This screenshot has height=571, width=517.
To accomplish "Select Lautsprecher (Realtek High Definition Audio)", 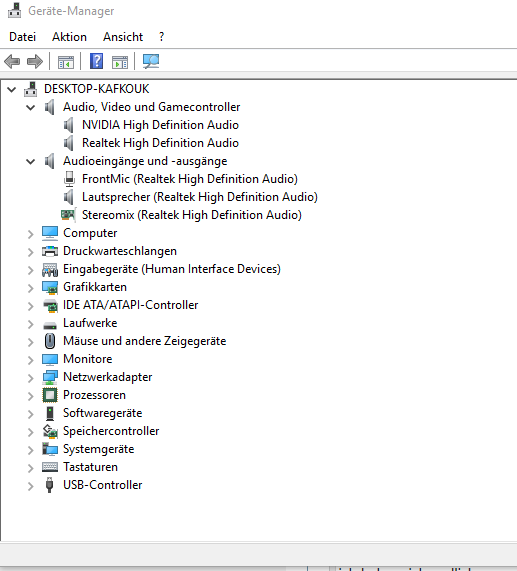I will [x=200, y=197].
